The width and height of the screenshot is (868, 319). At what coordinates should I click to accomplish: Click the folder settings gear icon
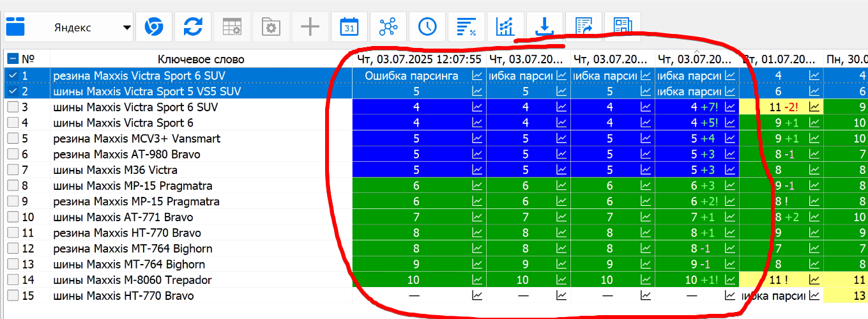coord(271,27)
